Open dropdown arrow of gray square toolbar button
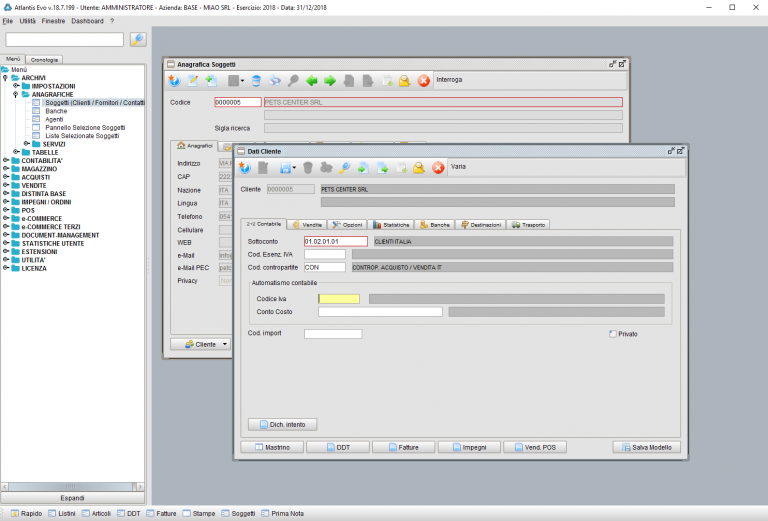This screenshot has width=768, height=521. pos(242,81)
